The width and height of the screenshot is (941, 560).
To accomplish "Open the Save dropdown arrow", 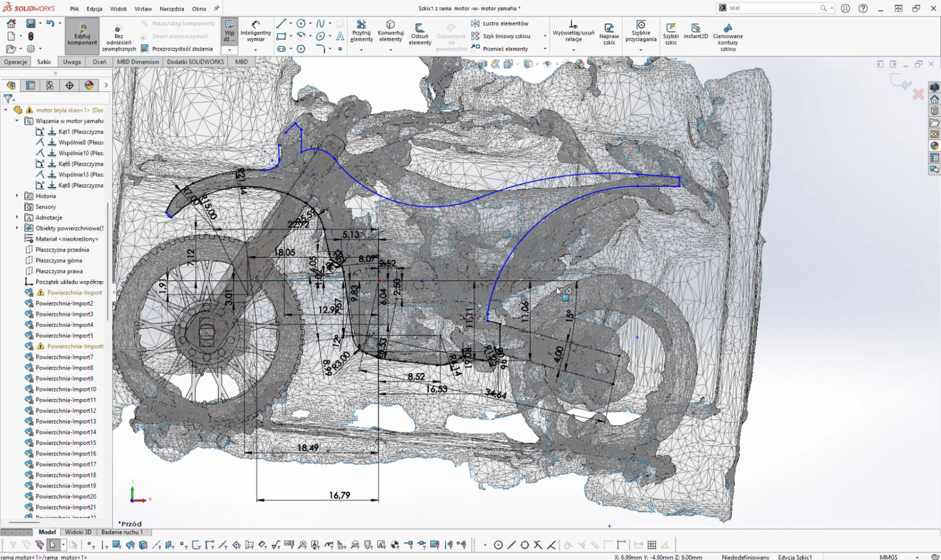I will tap(40, 24).
